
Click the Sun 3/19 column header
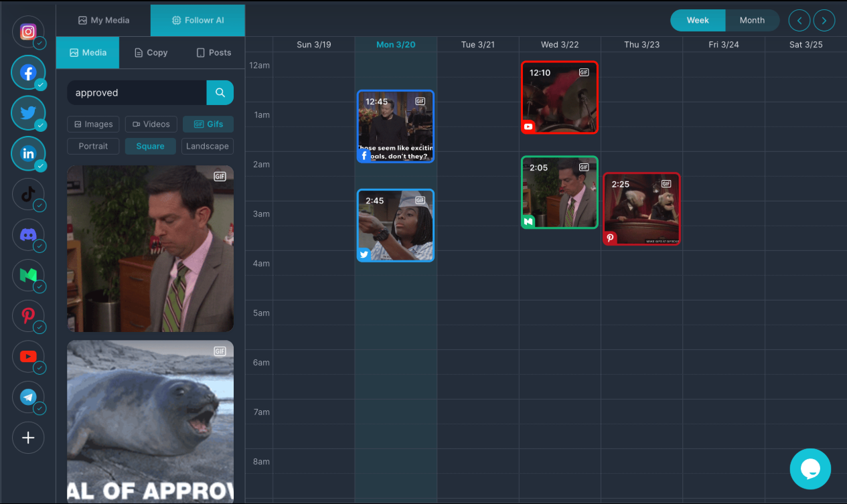coord(314,44)
